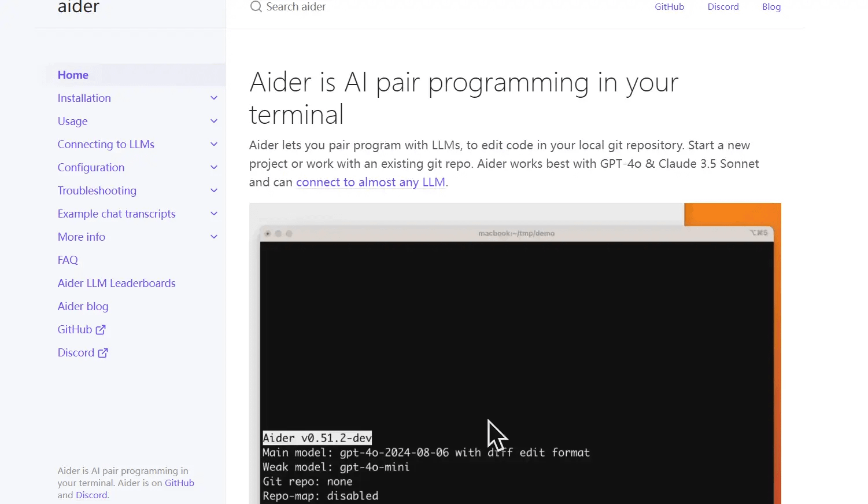Open the FAQ page
The height and width of the screenshot is (504, 868).
pos(68,260)
